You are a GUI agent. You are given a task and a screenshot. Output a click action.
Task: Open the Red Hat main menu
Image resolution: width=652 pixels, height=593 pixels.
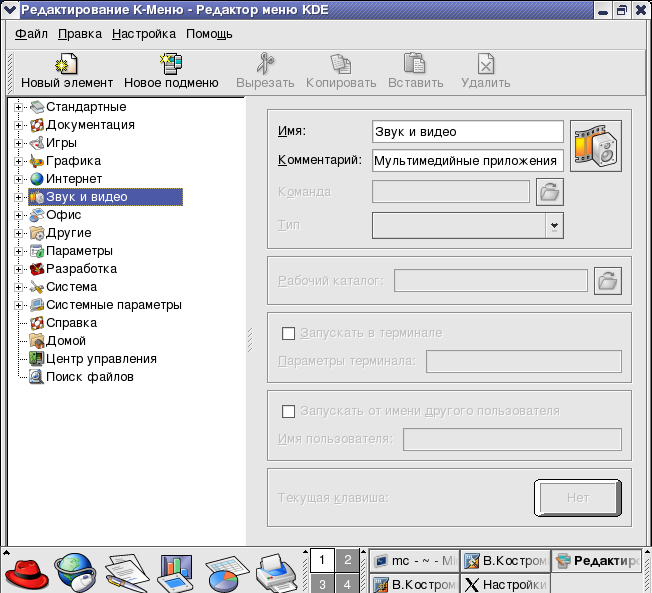point(27,573)
